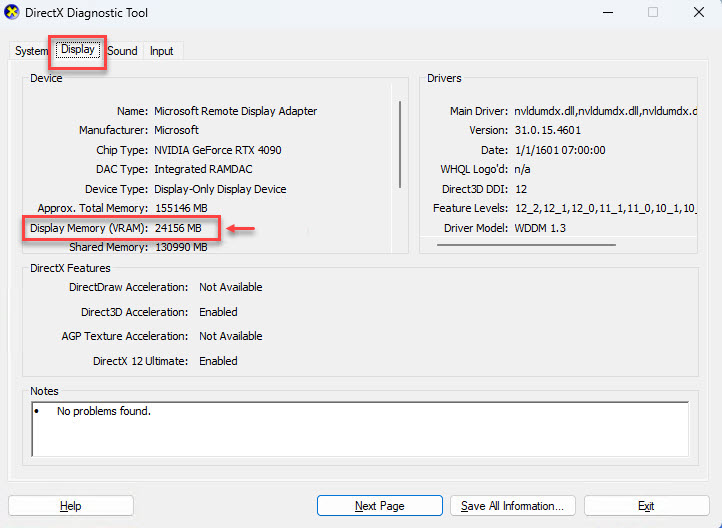
Task: Exit the diagnostic tool via Exit button
Action: coord(646,506)
